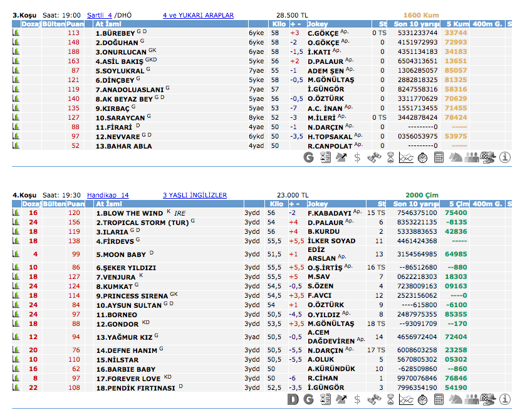The width and height of the screenshot is (525, 420).
Task: Open the 3 YASLI İNGİLİZLER link
Action: click(195, 195)
